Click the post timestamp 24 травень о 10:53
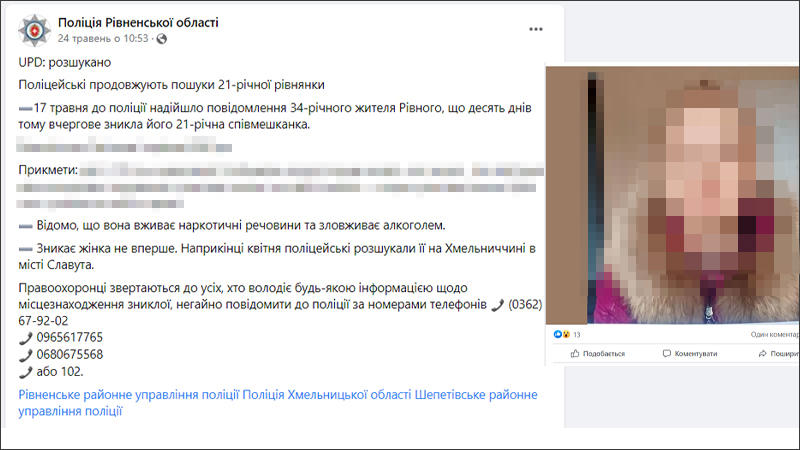The height and width of the screenshot is (450, 800). pos(103,39)
